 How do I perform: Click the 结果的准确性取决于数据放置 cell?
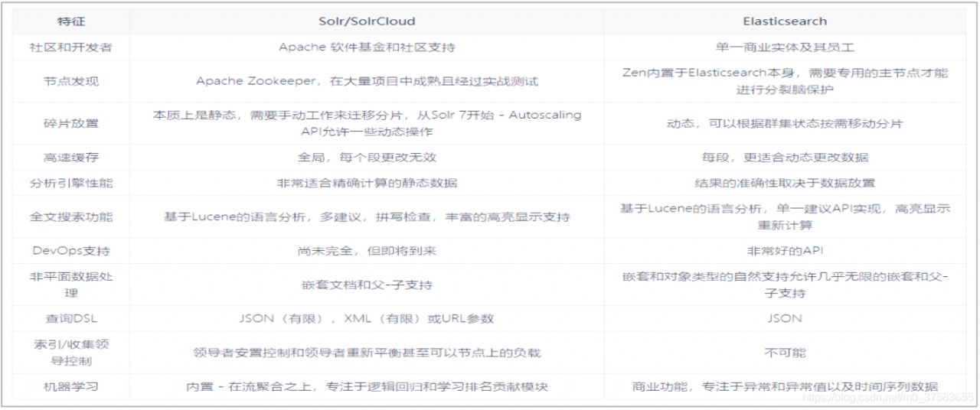pos(785,183)
